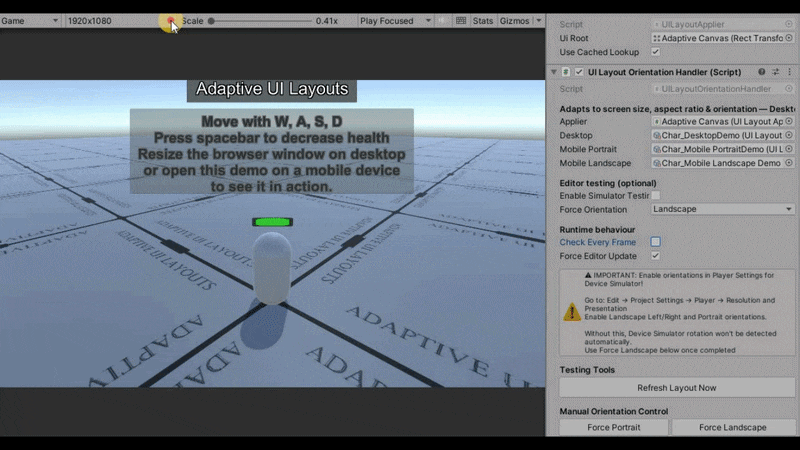
Task: Click the keyboard shortcuts icon in Game toolbar
Action: pos(461,21)
